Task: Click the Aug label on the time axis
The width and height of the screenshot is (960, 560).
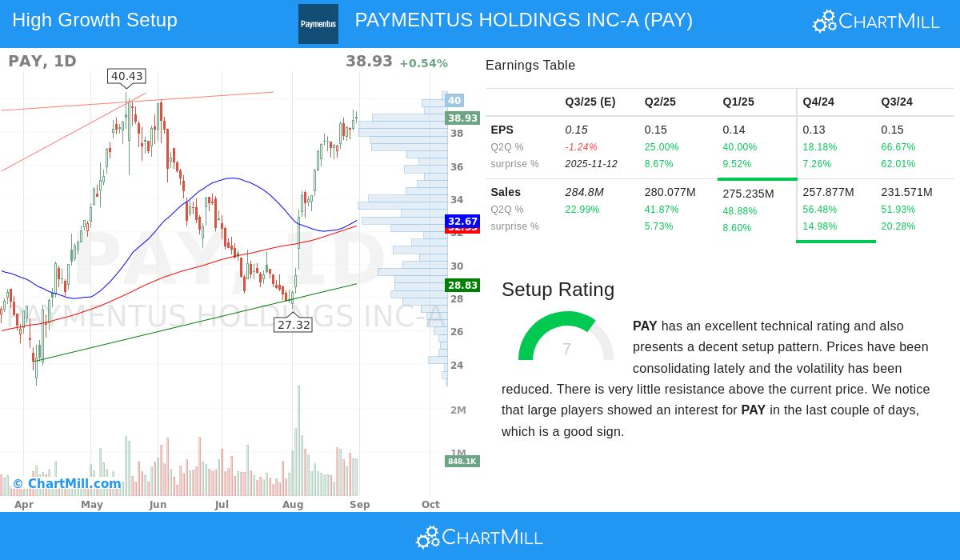Action: [x=293, y=505]
